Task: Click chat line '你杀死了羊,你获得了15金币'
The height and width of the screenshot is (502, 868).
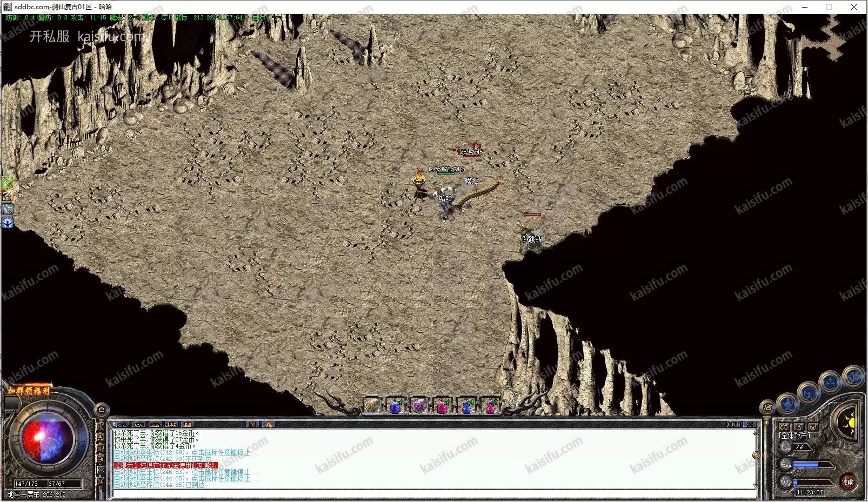Action: tap(157, 433)
